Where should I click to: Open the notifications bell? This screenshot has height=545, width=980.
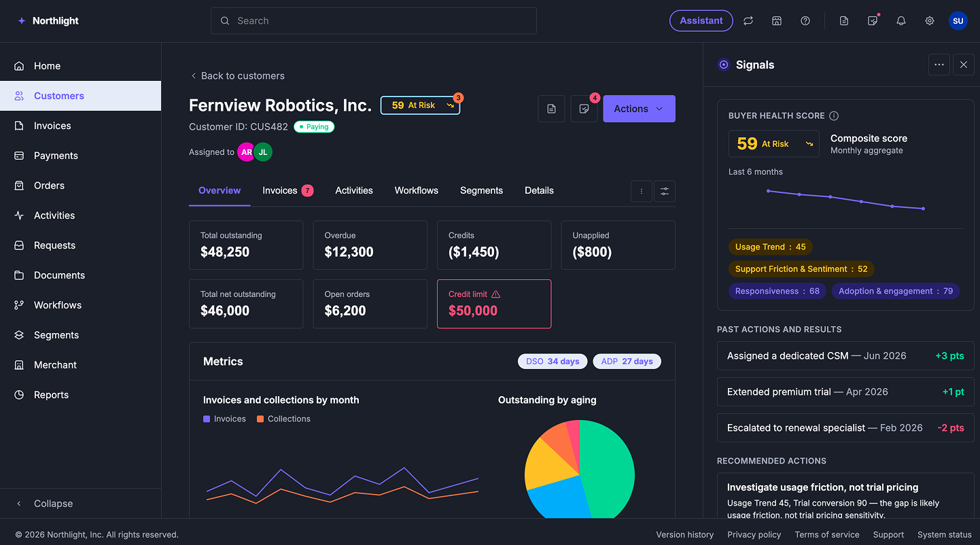(x=901, y=21)
